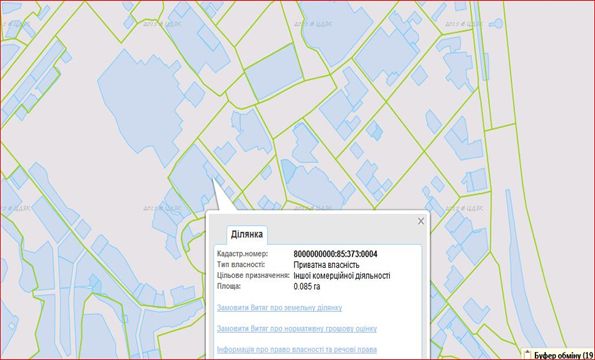The height and width of the screenshot is (360, 595).
Task: Click the area value 0.085 га
Action: point(307,287)
